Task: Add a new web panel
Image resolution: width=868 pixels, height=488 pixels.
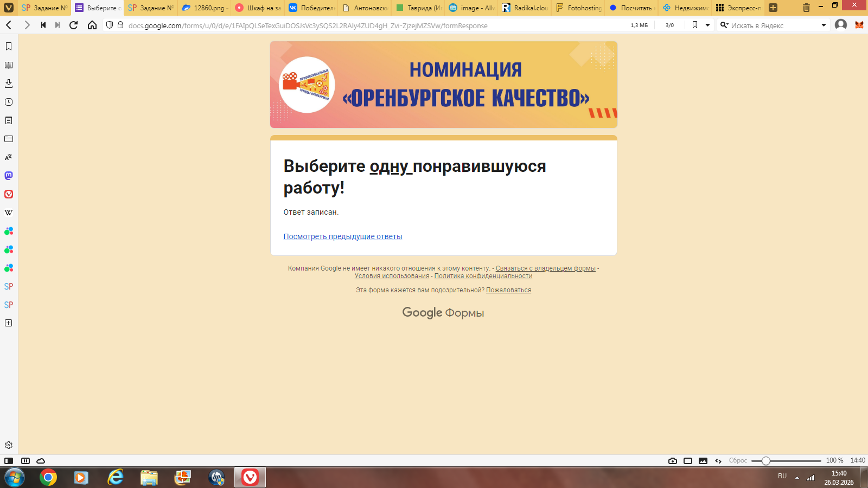Action: click(x=9, y=323)
